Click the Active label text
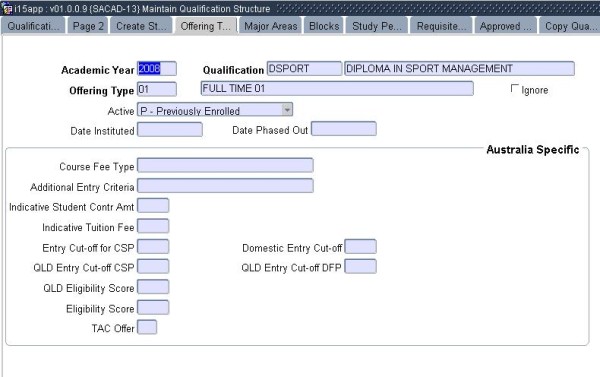The height and width of the screenshot is (377, 600). pos(121,111)
